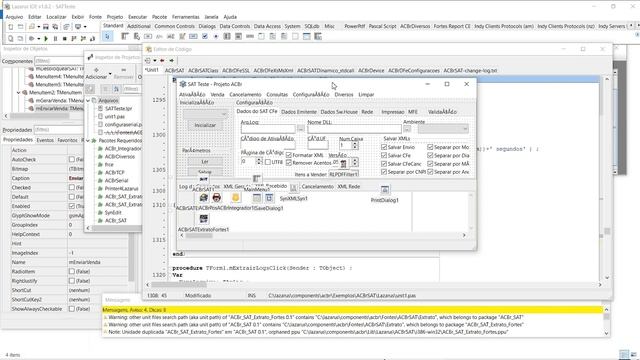
Task: Toggle the Salvar CFeCanc checkbox
Action: (x=384, y=164)
